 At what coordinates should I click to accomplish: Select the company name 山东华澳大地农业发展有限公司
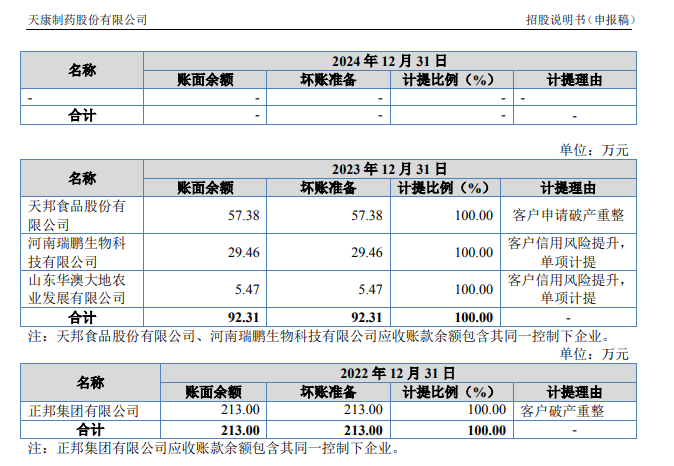pyautogui.click(x=77, y=289)
